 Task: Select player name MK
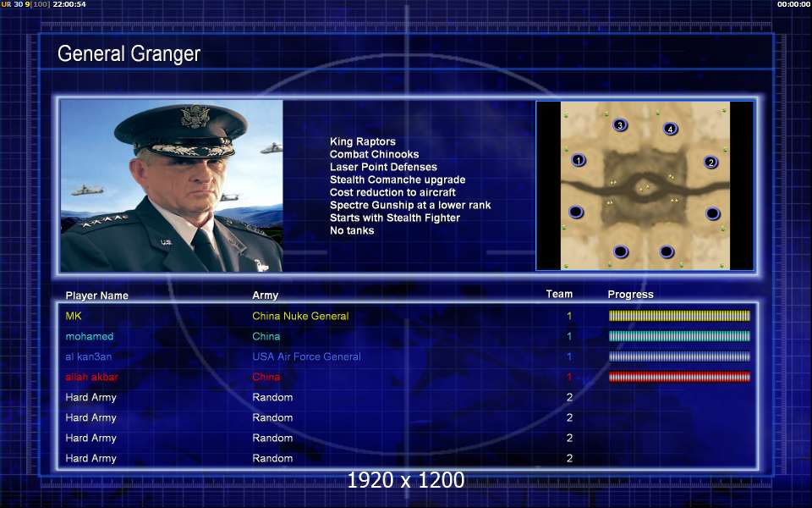click(x=74, y=316)
